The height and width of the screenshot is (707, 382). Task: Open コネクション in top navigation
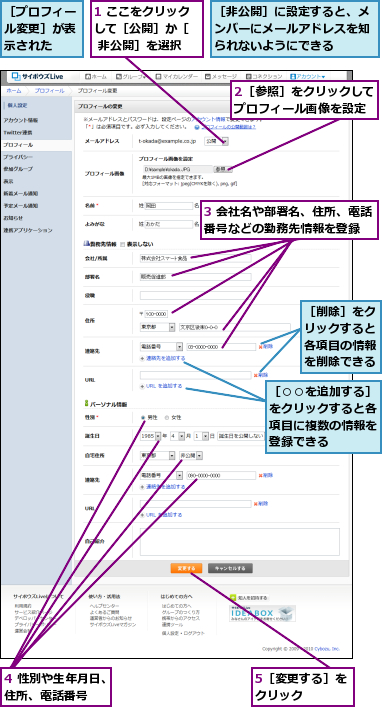[264, 77]
